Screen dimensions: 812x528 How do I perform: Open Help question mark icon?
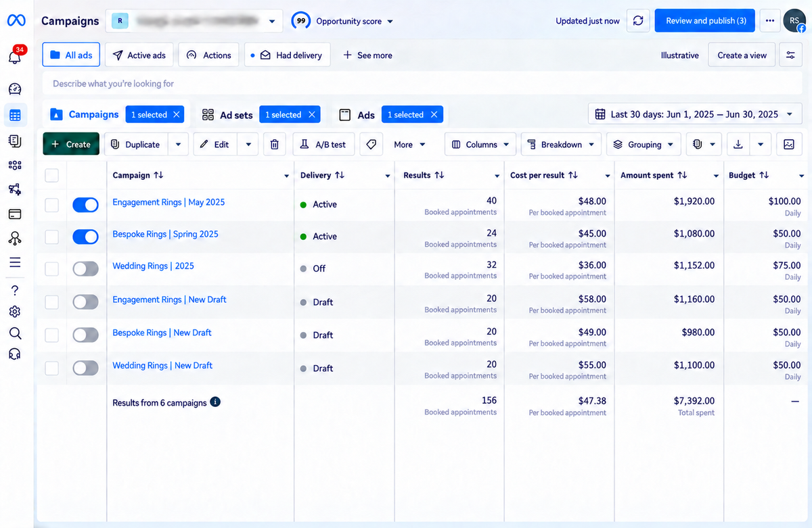coord(15,291)
